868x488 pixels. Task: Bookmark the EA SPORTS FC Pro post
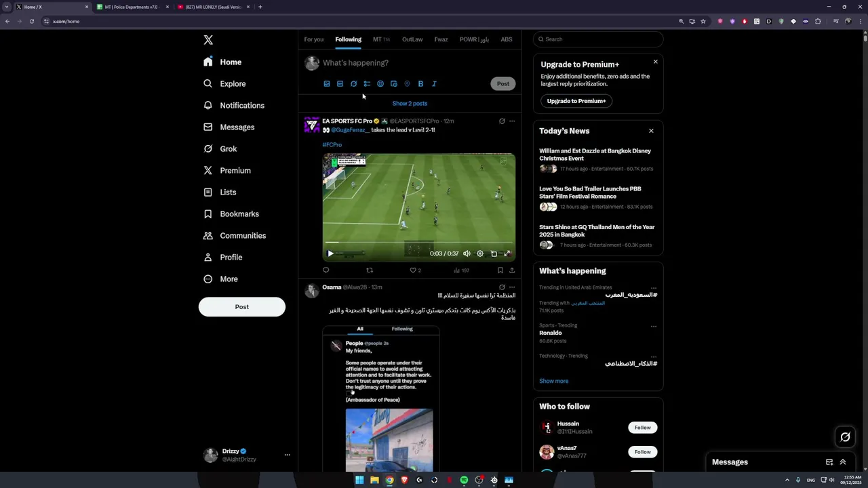click(500, 270)
